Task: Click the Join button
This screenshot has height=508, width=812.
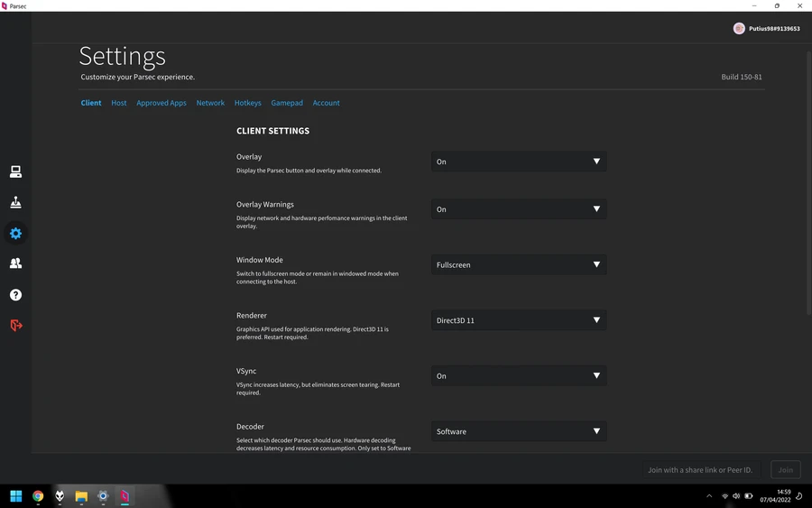Action: coord(786,470)
